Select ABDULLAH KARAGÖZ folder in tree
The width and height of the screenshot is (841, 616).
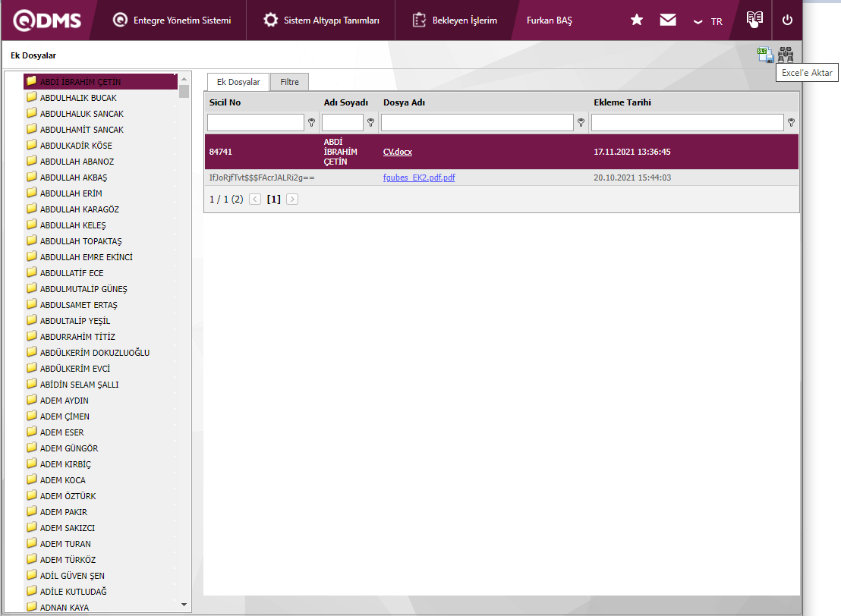point(79,209)
